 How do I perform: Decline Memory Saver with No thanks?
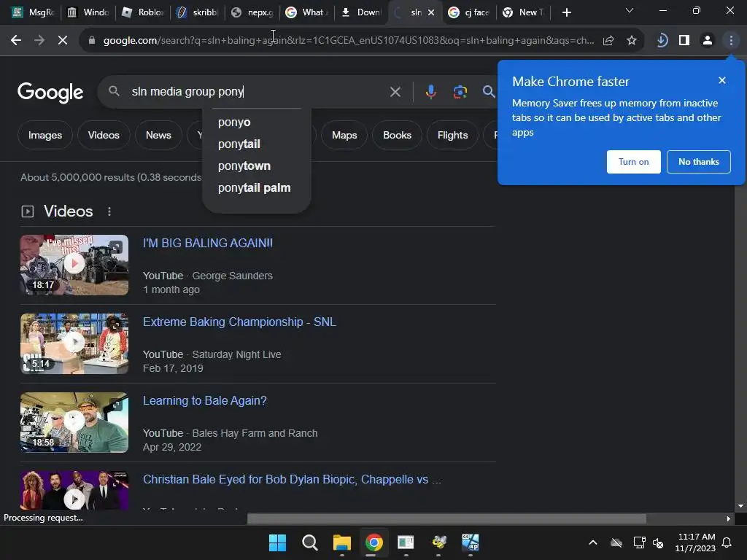(698, 162)
